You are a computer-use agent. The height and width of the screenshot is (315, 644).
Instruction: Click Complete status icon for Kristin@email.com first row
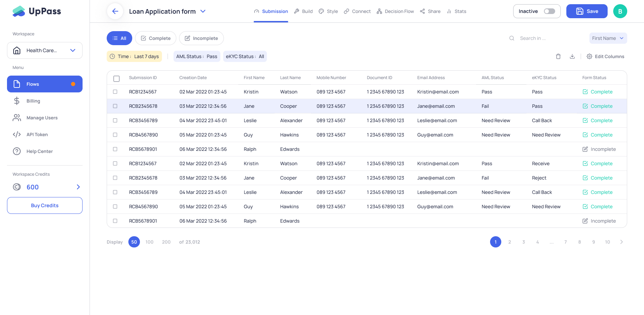click(x=585, y=92)
